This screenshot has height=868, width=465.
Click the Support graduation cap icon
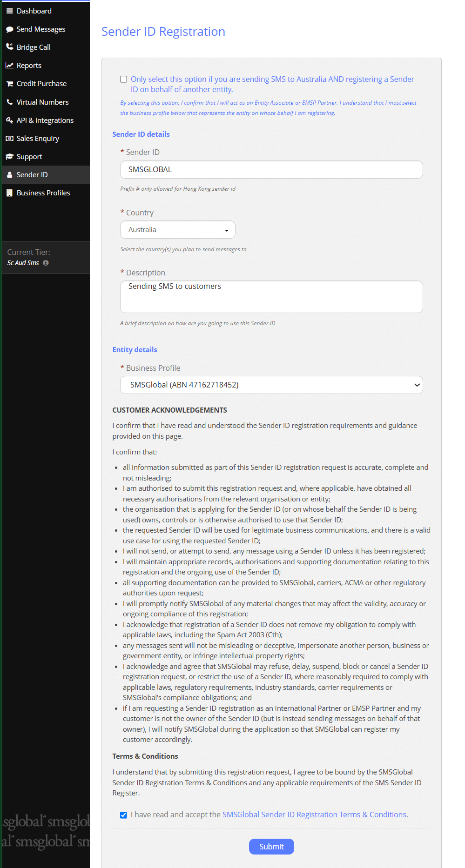point(9,157)
